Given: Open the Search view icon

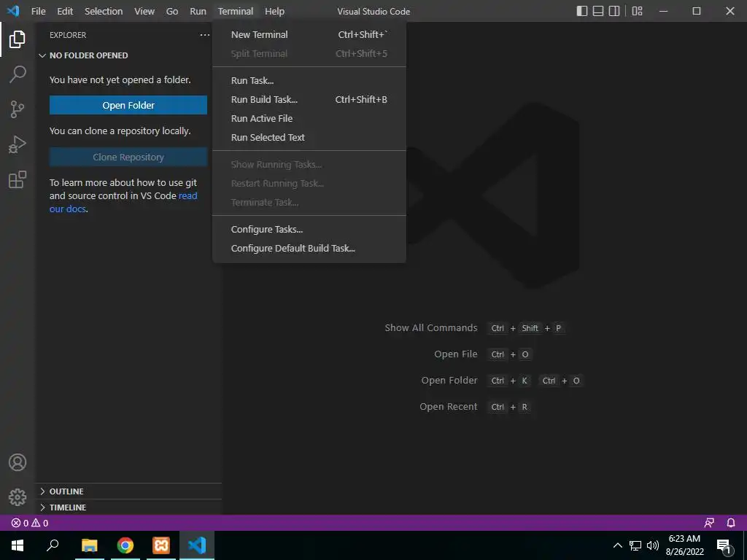Looking at the screenshot, I should pyautogui.click(x=18, y=74).
